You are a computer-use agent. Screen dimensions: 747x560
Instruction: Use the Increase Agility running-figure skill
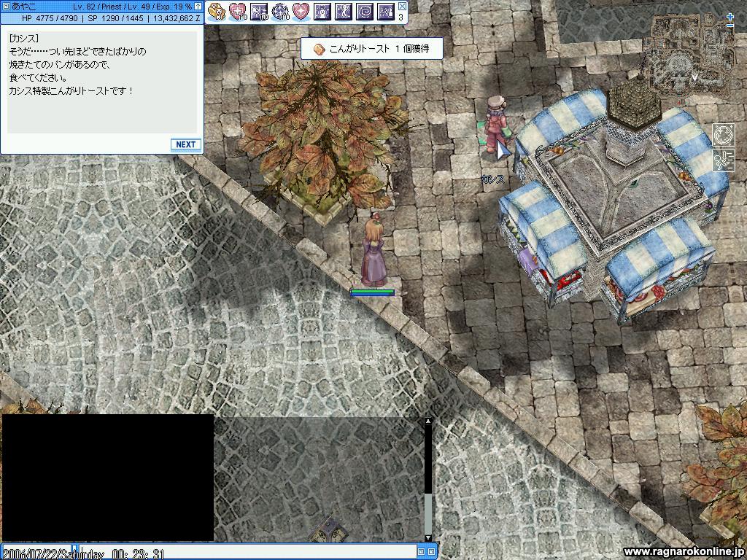[344, 12]
